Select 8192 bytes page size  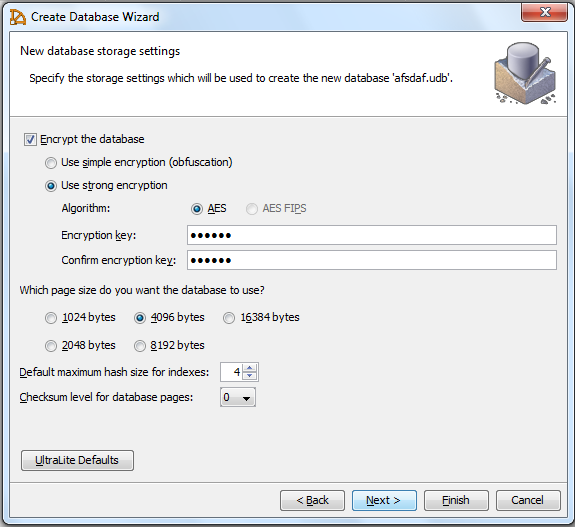point(140,345)
